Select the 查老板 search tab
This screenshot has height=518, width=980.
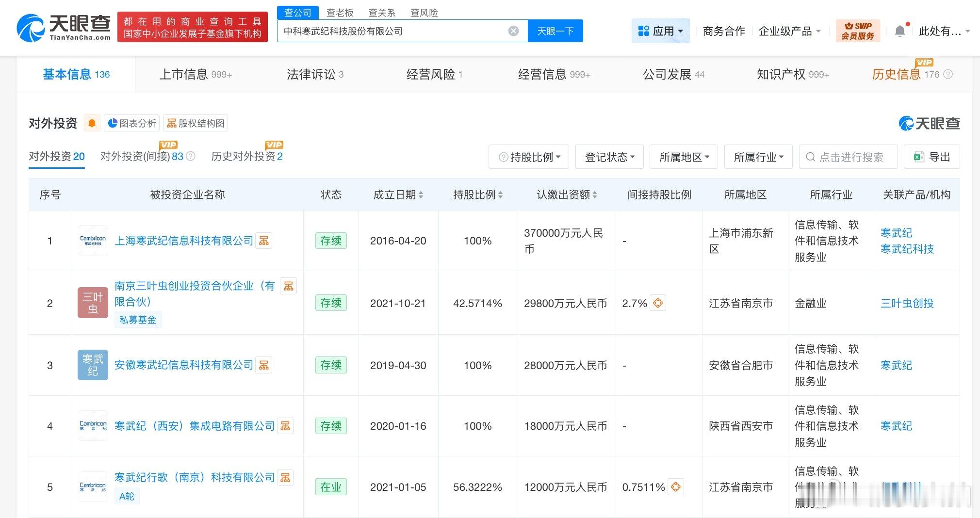click(340, 13)
